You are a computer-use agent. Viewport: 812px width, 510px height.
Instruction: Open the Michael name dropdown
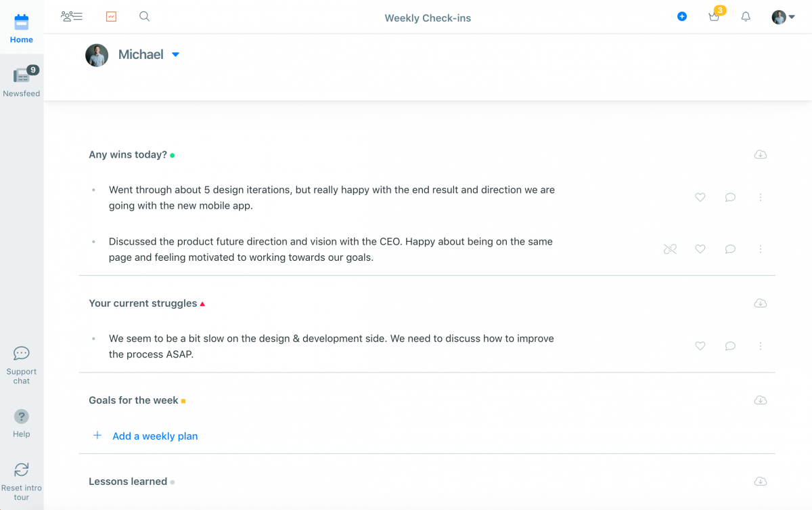175,54
